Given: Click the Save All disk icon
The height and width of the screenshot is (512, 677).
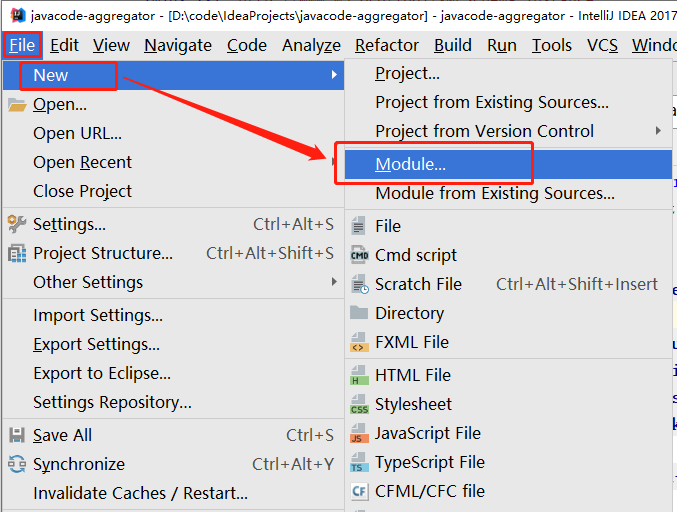Looking at the screenshot, I should pos(17,435).
